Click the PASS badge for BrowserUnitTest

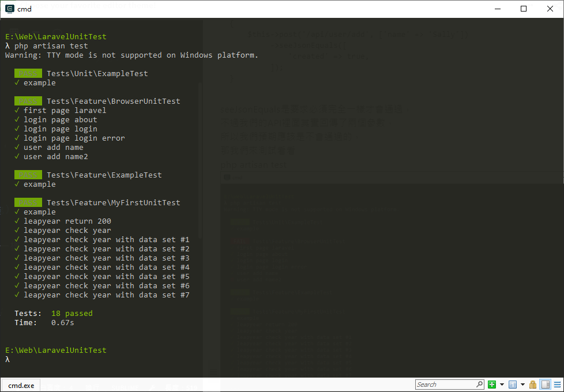[28, 101]
